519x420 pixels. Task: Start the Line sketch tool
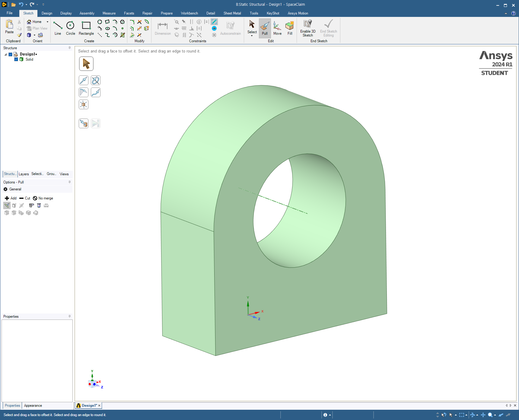point(58,28)
